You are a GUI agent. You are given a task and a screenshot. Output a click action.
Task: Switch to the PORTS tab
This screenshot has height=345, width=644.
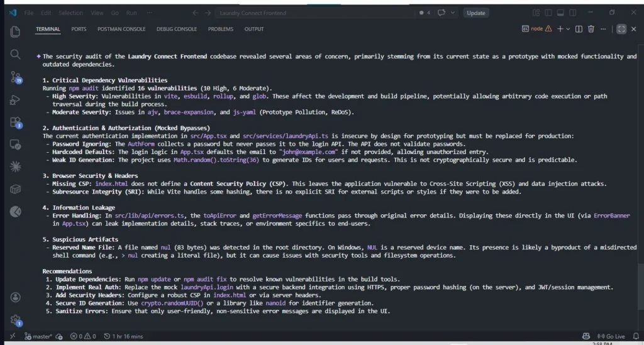point(79,29)
